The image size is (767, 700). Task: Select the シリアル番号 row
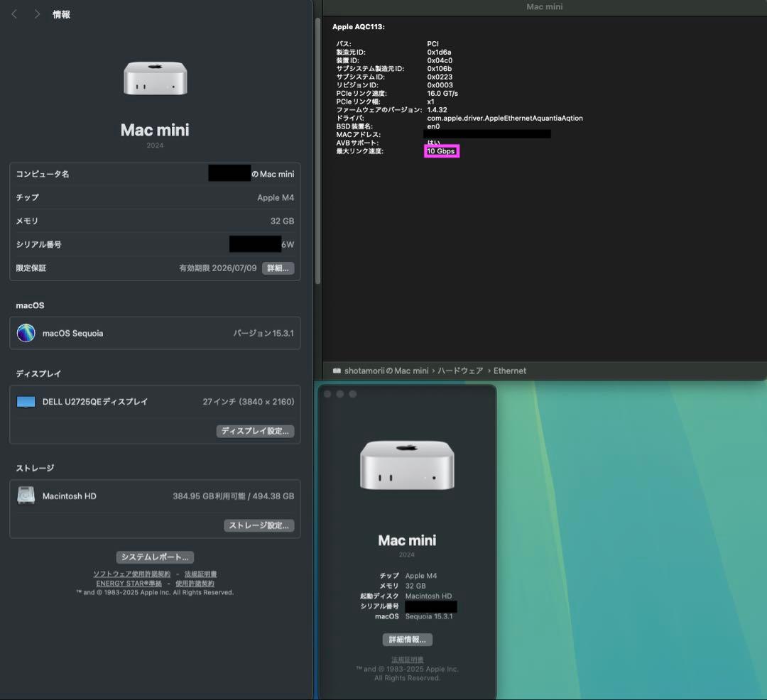click(x=155, y=244)
